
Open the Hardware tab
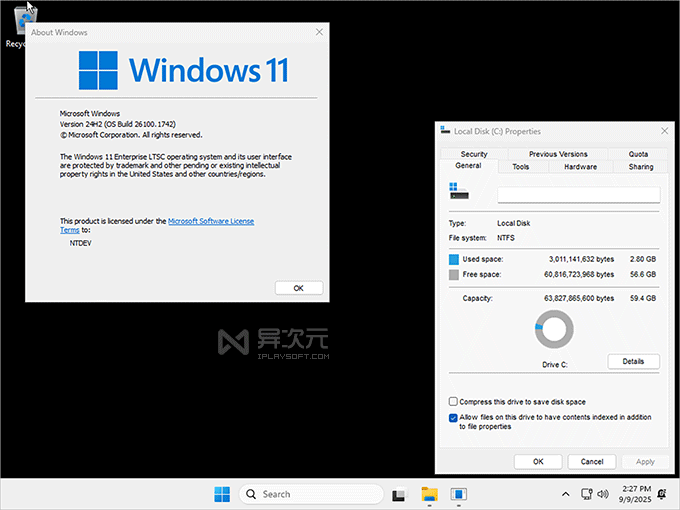580,167
